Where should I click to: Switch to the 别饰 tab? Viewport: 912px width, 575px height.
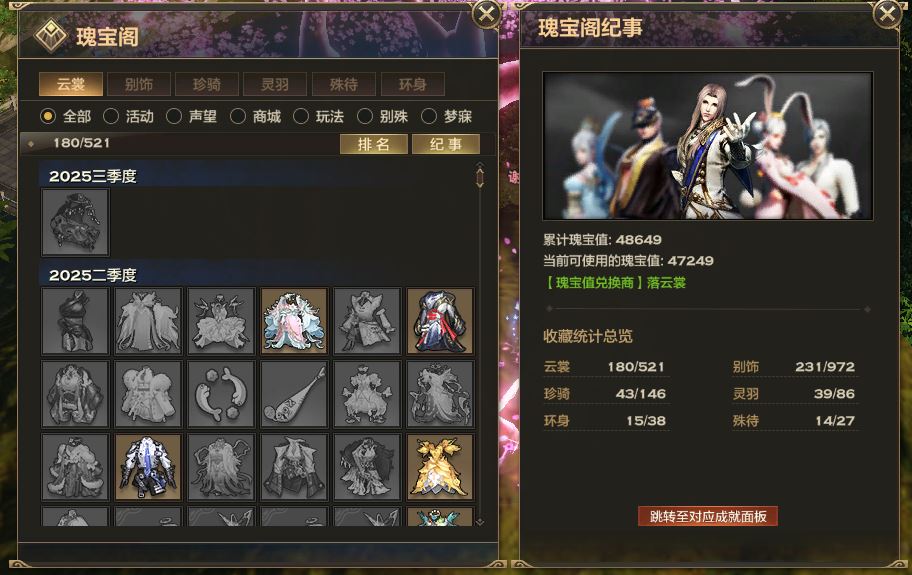pyautogui.click(x=139, y=84)
